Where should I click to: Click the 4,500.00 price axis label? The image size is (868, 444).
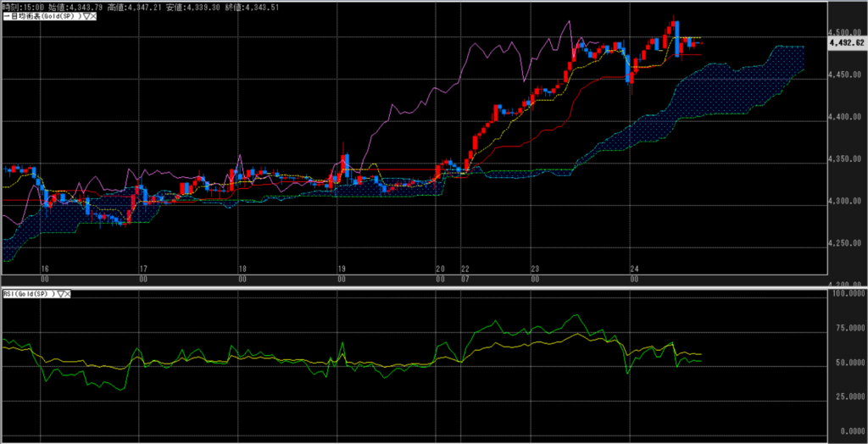[x=845, y=33]
